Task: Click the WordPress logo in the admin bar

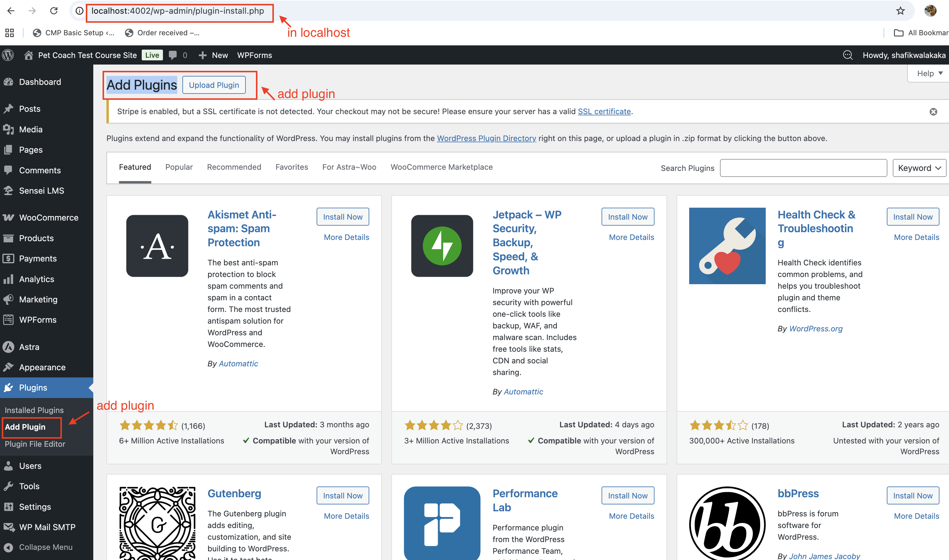Action: [x=7, y=55]
